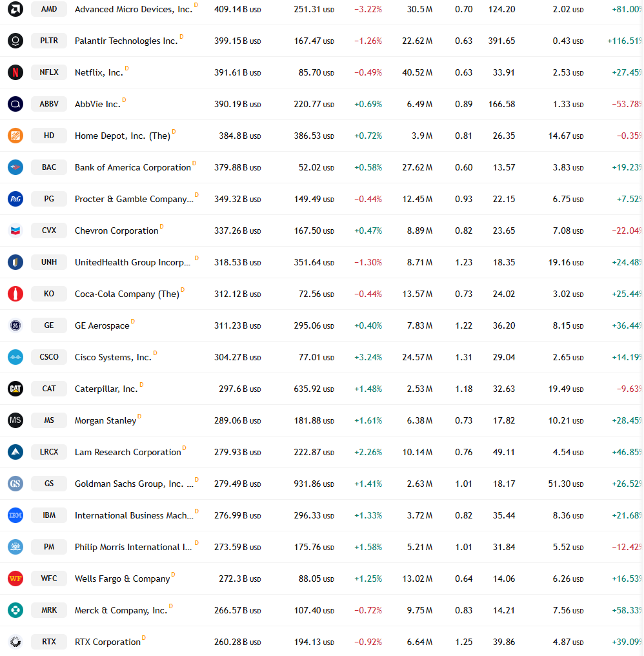The width and height of the screenshot is (644, 656).
Task: Click the GE Aerospace logo icon
Action: [15, 325]
